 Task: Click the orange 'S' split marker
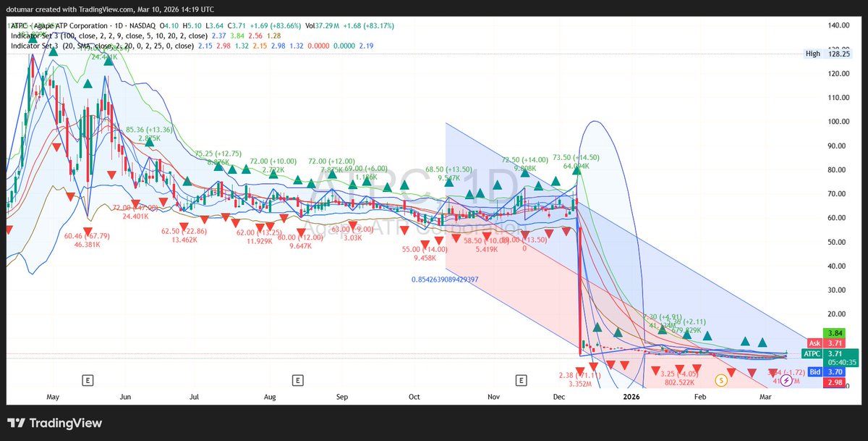pyautogui.click(x=720, y=379)
